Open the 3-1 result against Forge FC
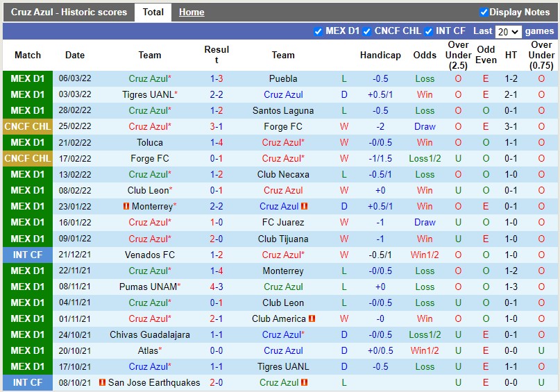 [x=217, y=127]
